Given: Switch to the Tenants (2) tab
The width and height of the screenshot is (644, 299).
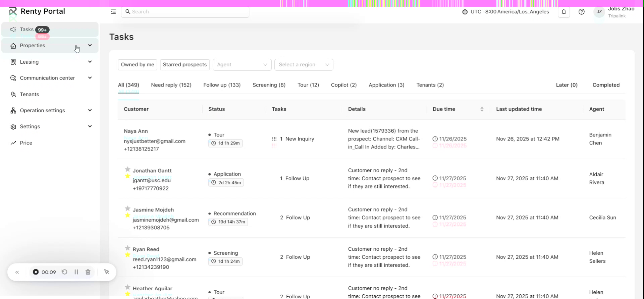Looking at the screenshot, I should pos(430,85).
